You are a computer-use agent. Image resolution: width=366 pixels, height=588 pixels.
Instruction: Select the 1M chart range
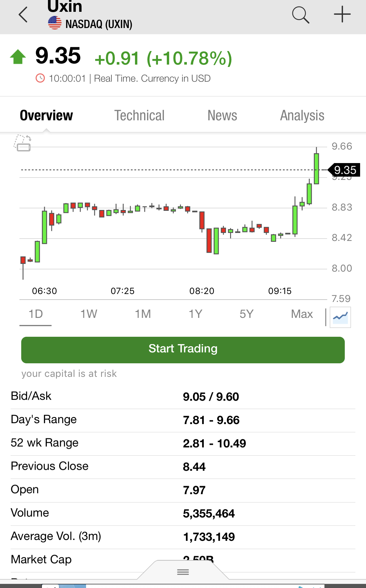[143, 314]
